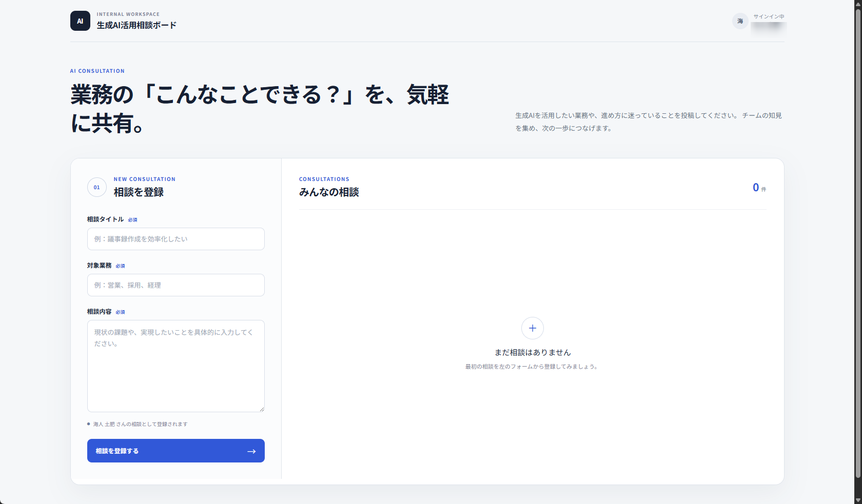862x504 pixels.
Task: Click the arrow icon on the submit button
Action: [251, 451]
